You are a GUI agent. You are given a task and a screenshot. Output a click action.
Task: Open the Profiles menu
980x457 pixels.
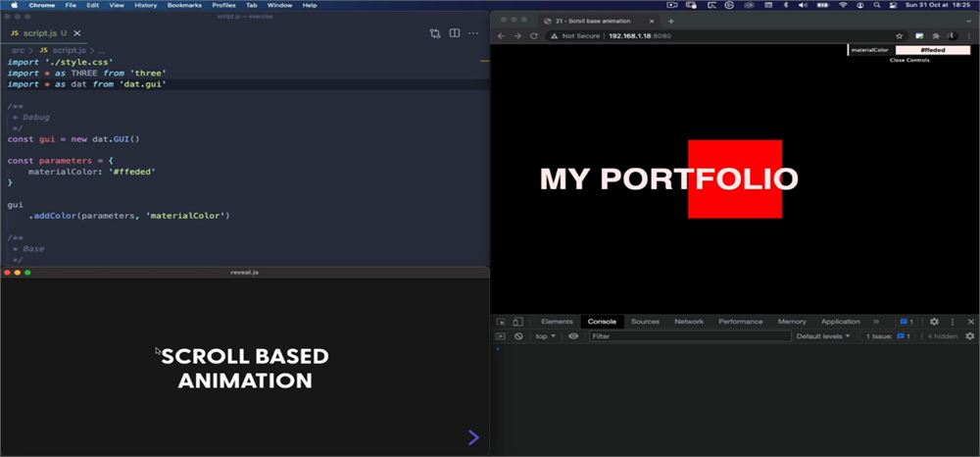click(223, 5)
